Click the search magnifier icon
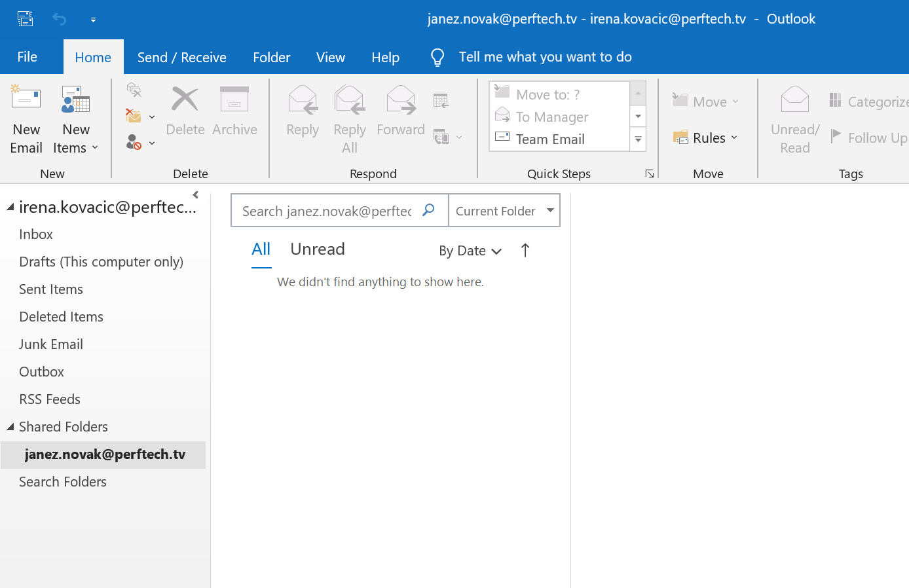Screen dimensions: 909x588 [428, 210]
